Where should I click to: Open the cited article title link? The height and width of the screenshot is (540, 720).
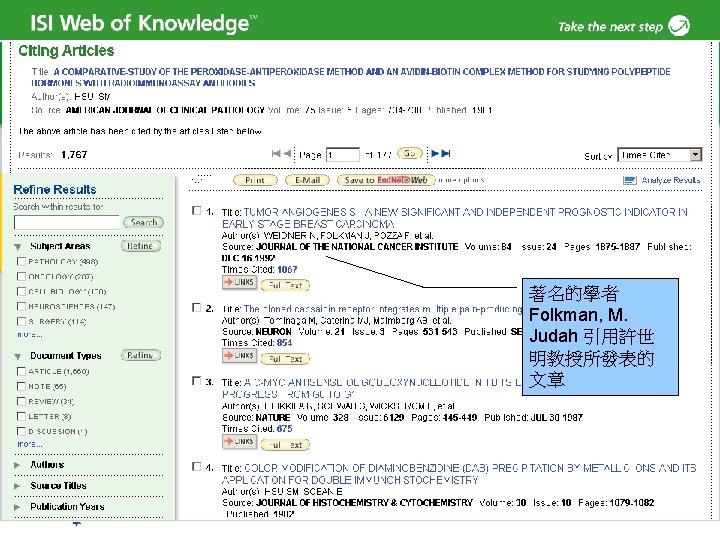click(x=351, y=77)
